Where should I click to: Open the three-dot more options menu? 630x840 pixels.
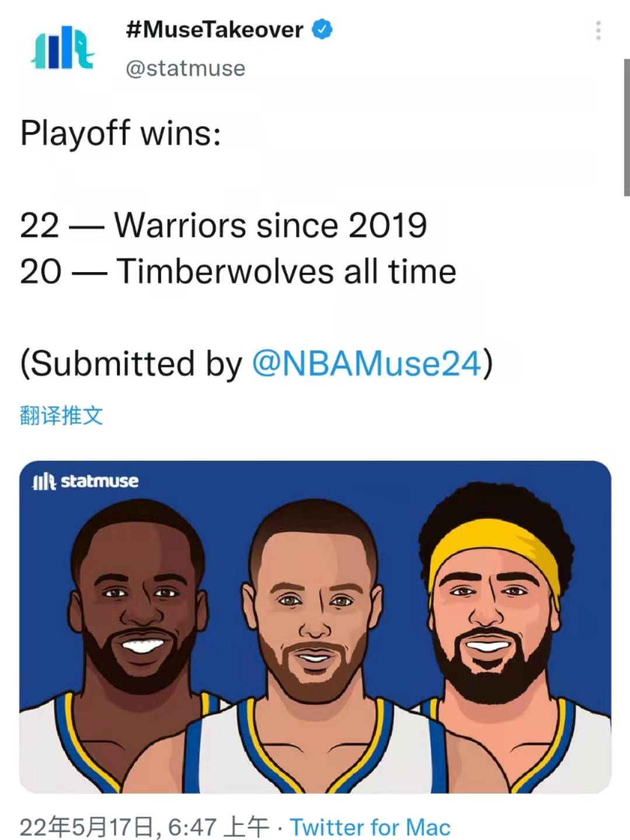click(x=598, y=30)
